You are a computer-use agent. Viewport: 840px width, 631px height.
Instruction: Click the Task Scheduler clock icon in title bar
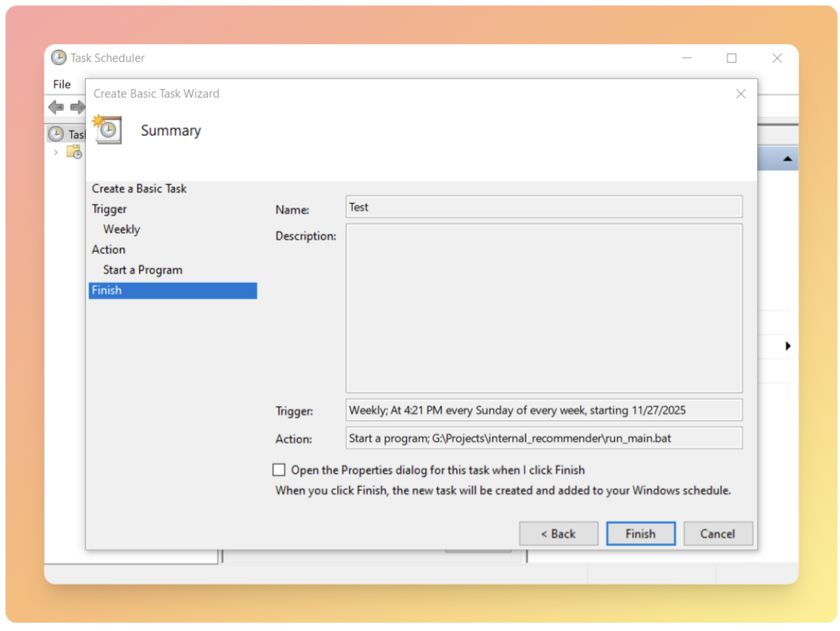pyautogui.click(x=59, y=58)
